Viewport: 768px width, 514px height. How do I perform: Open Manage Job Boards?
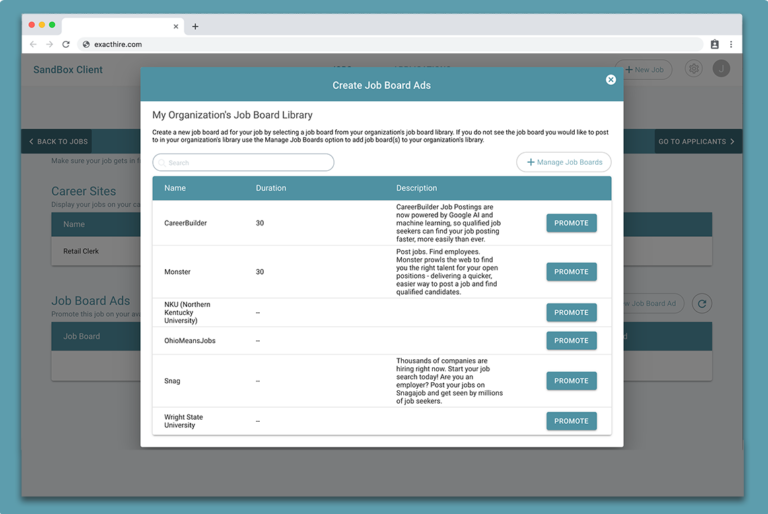564,162
